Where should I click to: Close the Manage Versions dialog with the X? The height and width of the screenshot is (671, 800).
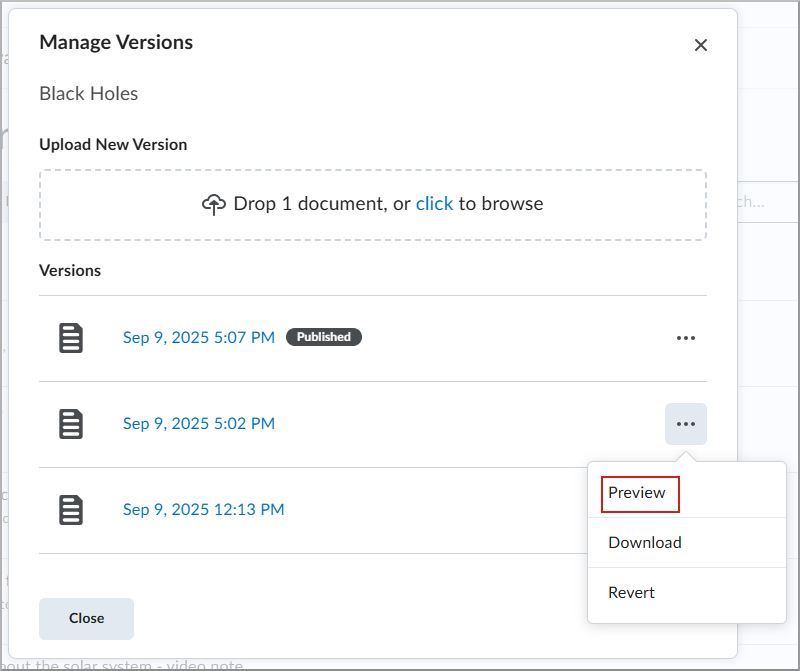pos(701,45)
